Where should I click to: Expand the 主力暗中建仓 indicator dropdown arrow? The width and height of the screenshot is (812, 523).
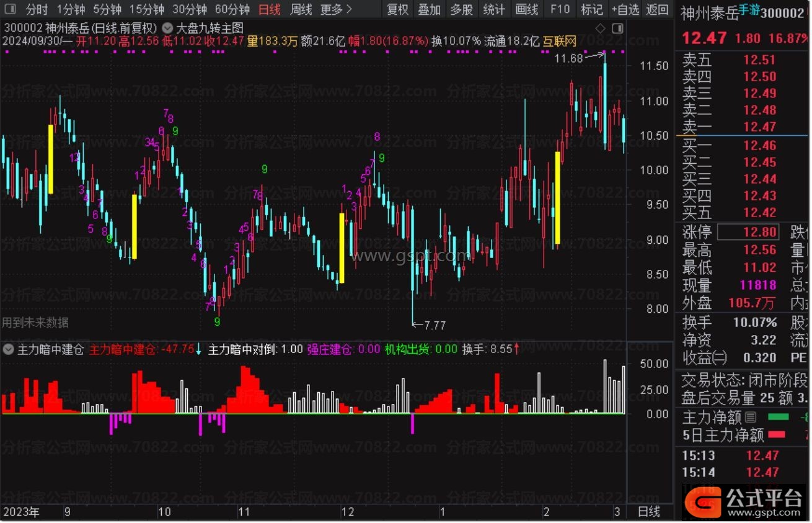click(8, 349)
